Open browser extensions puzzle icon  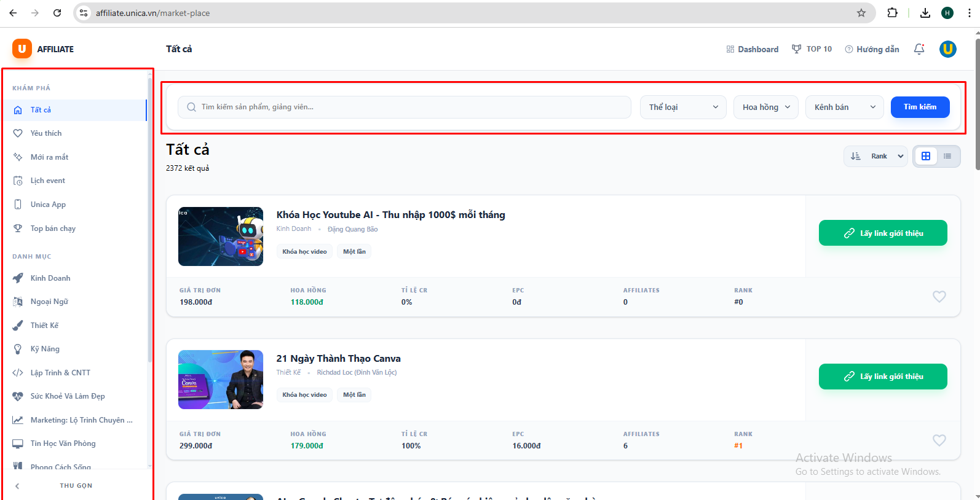[892, 13]
